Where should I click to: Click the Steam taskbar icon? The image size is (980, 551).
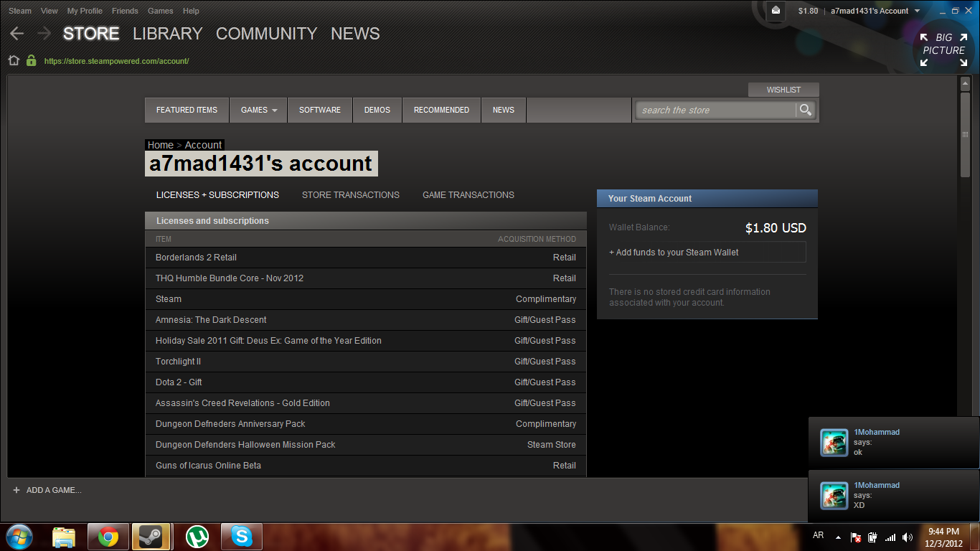click(150, 537)
